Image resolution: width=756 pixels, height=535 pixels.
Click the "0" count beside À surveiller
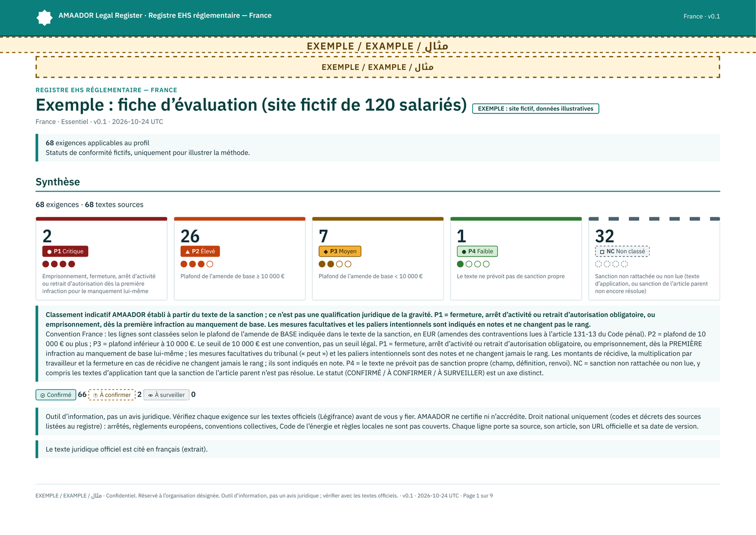(194, 395)
